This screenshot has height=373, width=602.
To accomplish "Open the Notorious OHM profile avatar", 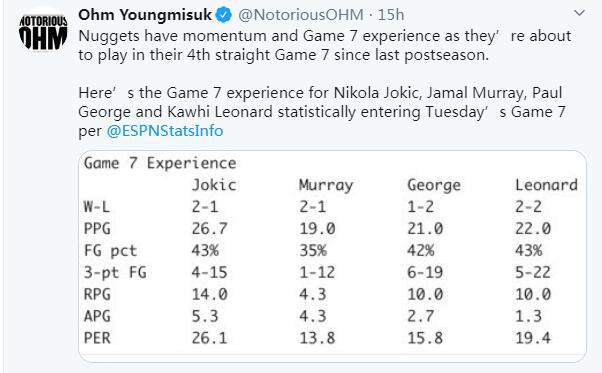I will [43, 32].
